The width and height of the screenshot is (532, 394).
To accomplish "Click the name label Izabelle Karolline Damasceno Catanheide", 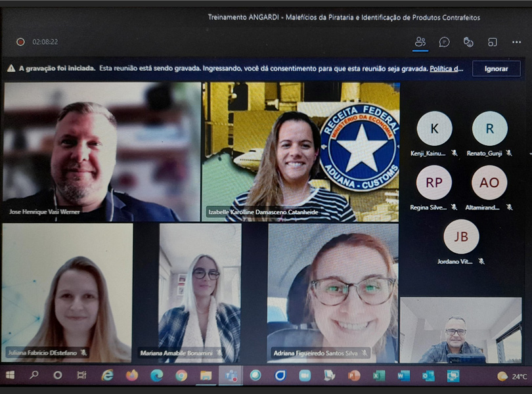I will pos(263,212).
